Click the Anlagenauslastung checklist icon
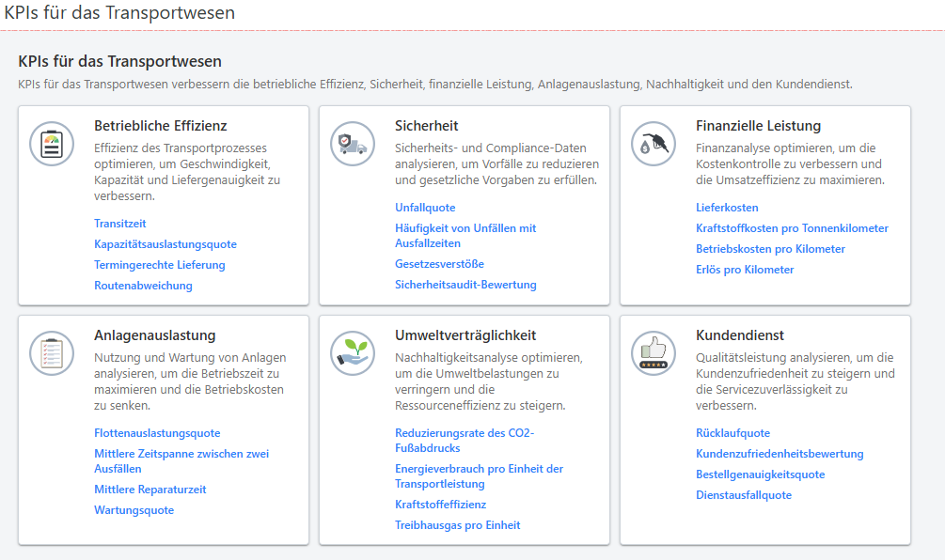 point(52,353)
